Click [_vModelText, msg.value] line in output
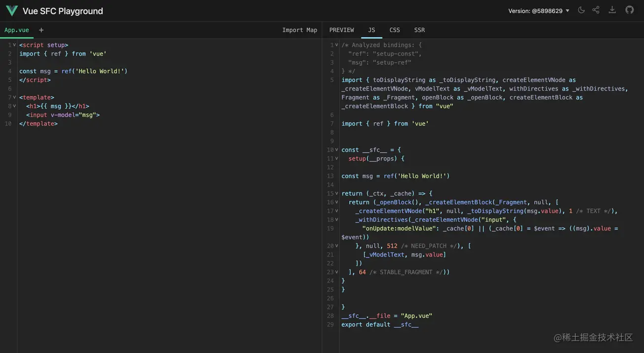The image size is (644, 353). tap(404, 255)
